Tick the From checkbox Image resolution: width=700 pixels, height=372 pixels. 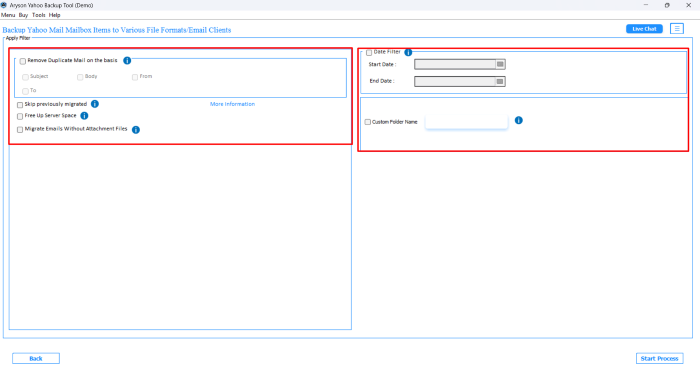135,77
